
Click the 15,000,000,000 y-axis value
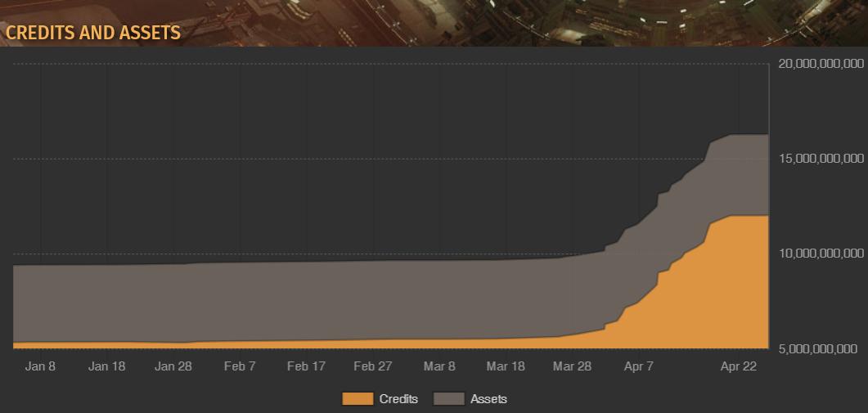tap(821, 159)
